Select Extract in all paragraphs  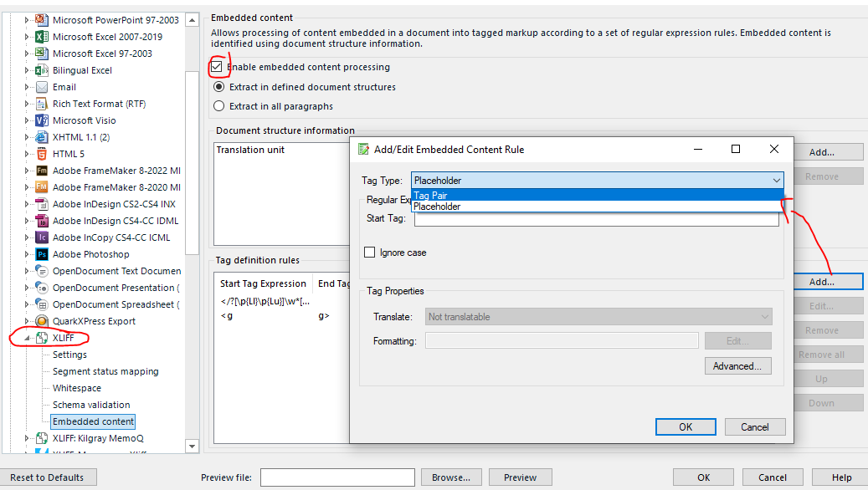tap(219, 105)
